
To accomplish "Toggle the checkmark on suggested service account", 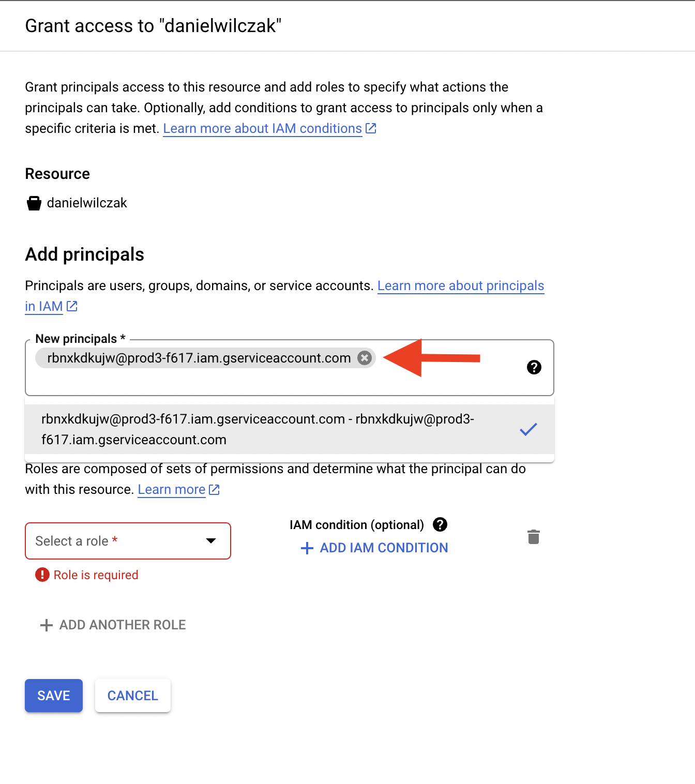I will tap(528, 429).
